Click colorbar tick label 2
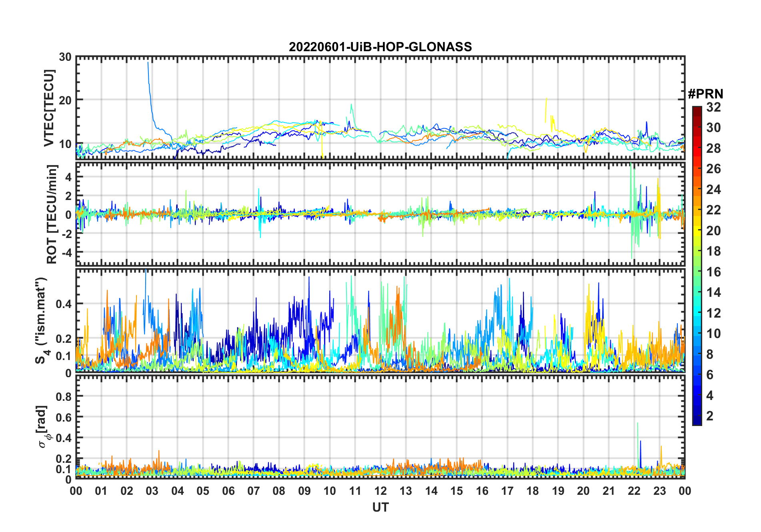 (710, 416)
